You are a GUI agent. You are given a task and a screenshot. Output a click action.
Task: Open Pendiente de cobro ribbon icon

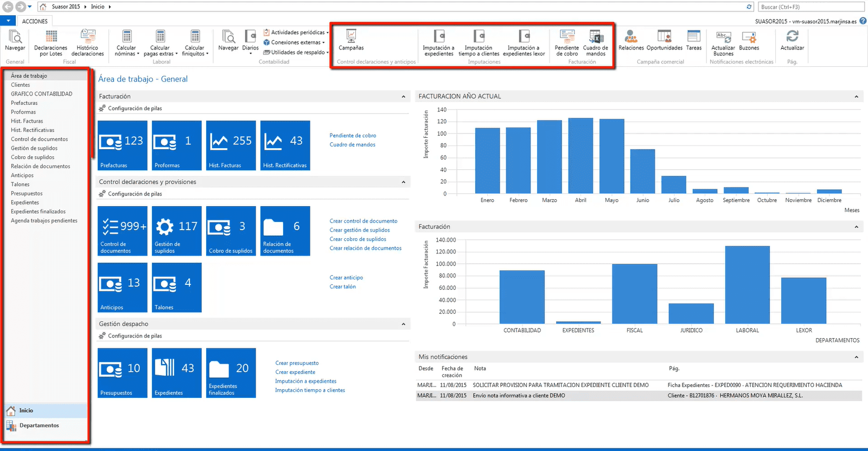coord(567,43)
